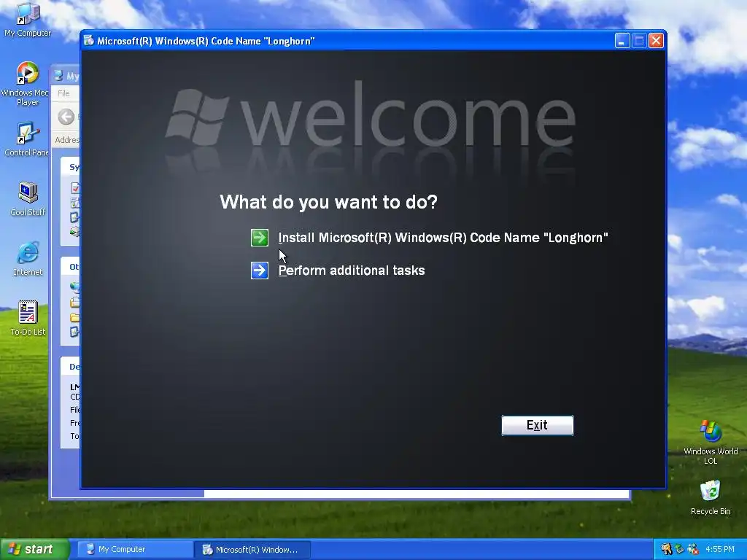Click the Longhorn setup title bar icon
Viewport: 747px width, 560px height.
(88, 41)
